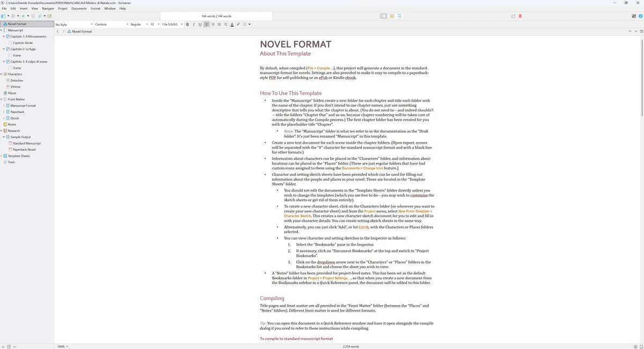The image size is (644, 349).
Task: Toggle italic formatting
Action: tap(194, 24)
